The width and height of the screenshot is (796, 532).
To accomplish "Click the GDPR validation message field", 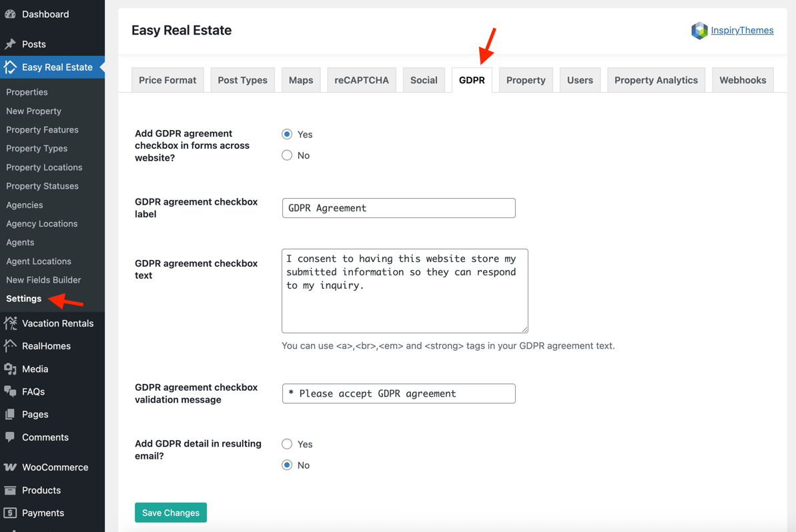I will coord(398,393).
